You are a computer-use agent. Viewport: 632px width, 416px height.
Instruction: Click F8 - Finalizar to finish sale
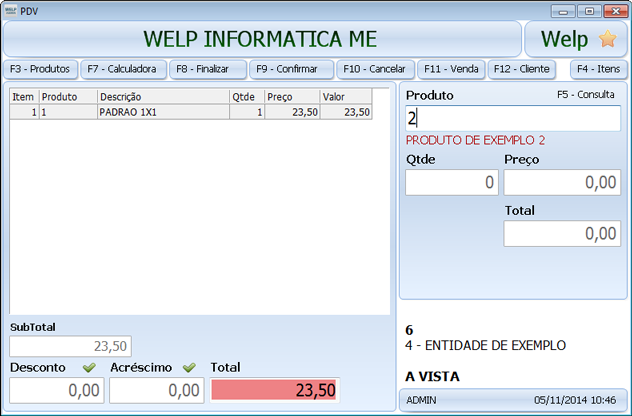tap(208, 69)
